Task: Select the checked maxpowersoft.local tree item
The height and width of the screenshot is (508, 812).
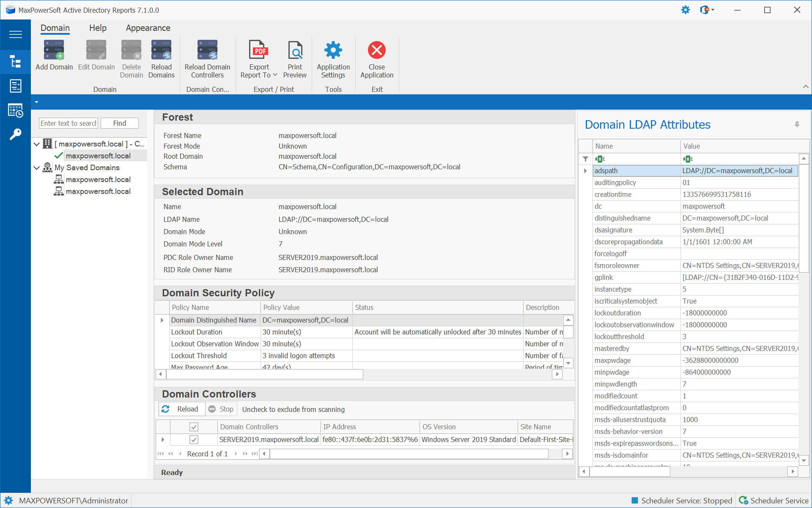Action: pyautogui.click(x=98, y=156)
